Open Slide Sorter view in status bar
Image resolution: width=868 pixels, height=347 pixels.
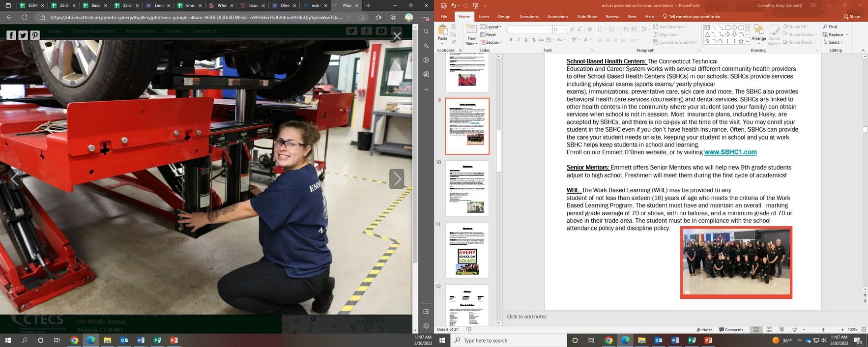(x=769, y=330)
